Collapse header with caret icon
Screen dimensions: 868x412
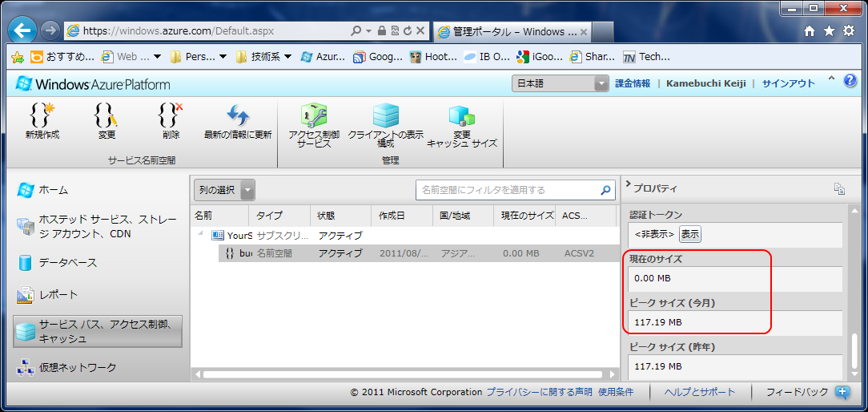[831, 80]
